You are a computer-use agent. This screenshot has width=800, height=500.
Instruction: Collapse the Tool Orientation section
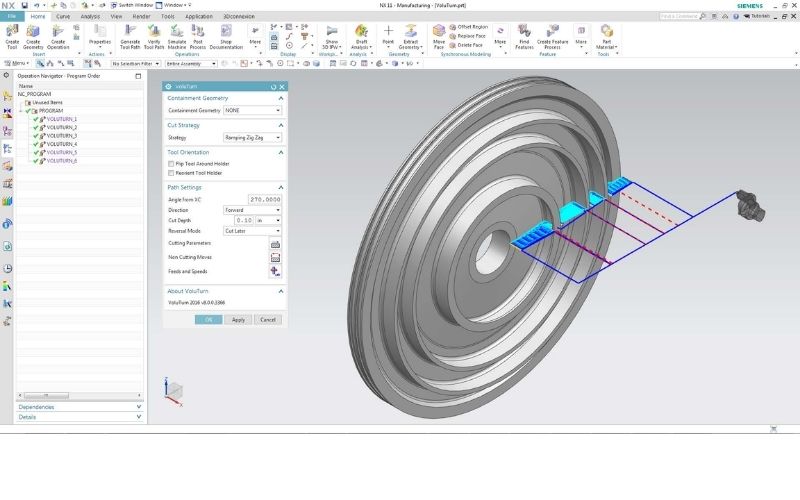(x=281, y=153)
